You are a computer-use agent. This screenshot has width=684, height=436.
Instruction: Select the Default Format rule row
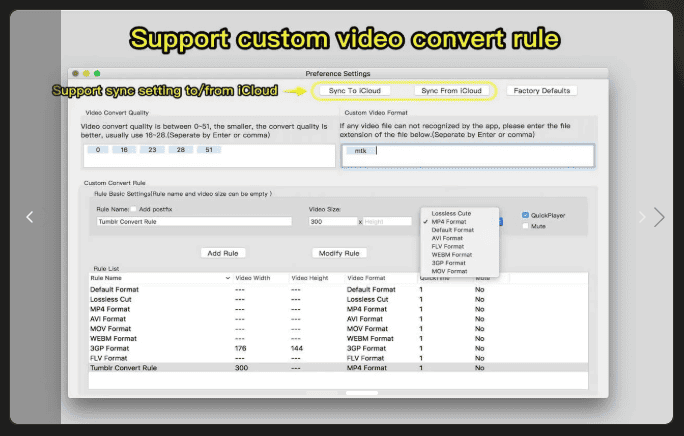[x=338, y=289]
